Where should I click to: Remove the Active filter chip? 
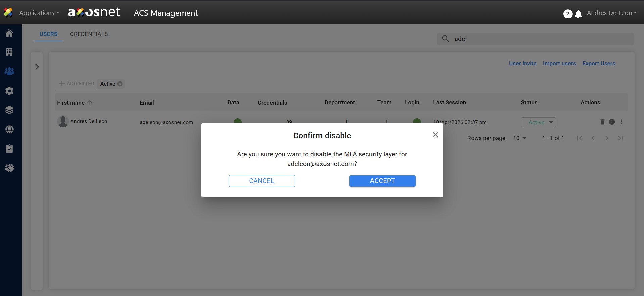120,84
